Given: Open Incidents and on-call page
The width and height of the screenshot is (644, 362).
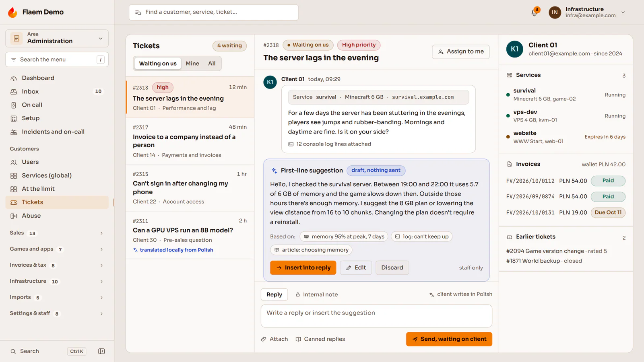Looking at the screenshot, I should point(57,132).
